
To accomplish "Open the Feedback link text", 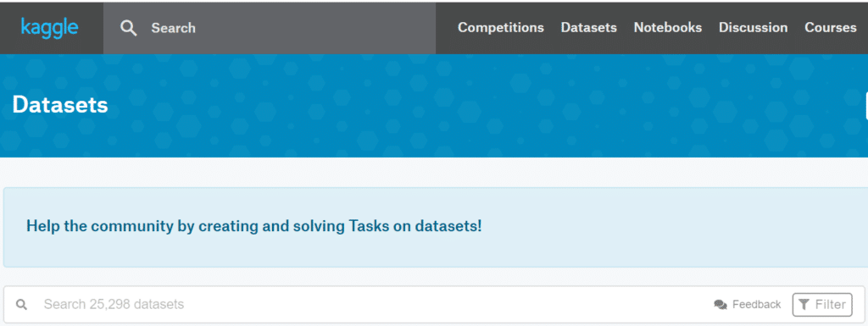I will point(756,305).
